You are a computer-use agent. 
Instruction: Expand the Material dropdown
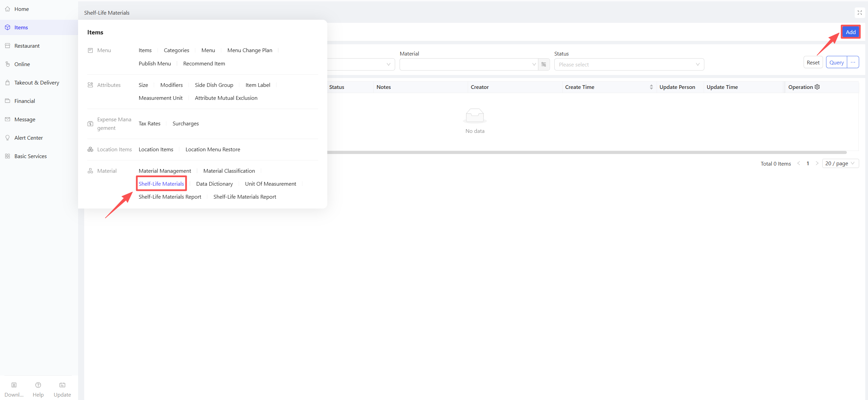(469, 64)
